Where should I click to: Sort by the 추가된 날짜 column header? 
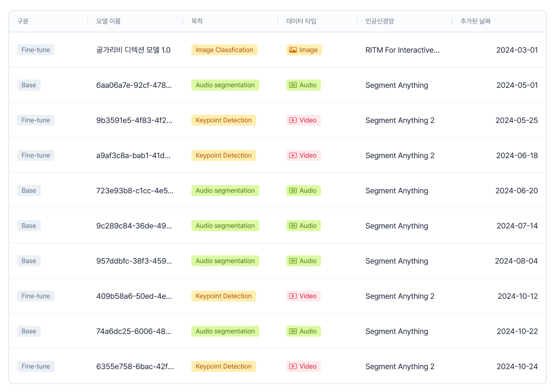pos(475,21)
